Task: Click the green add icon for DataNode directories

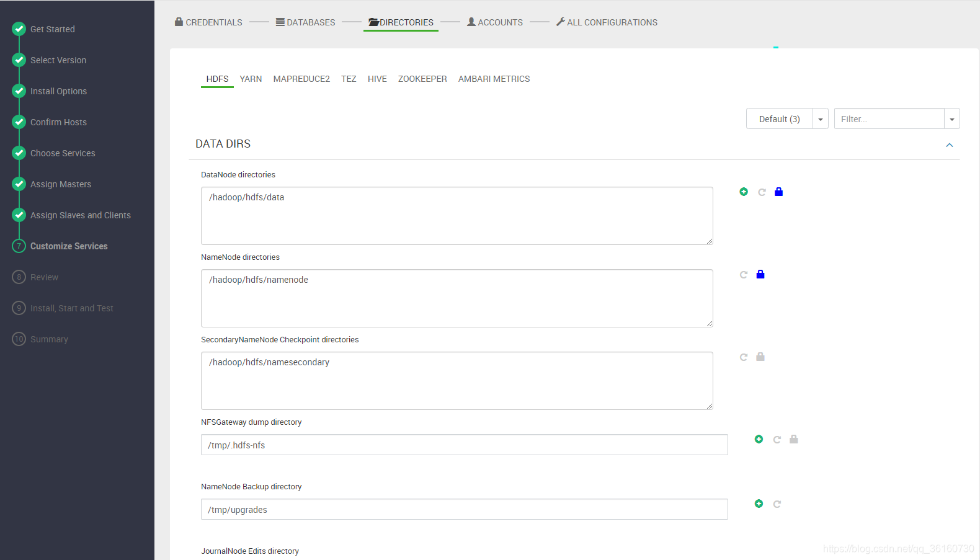Action: click(744, 192)
